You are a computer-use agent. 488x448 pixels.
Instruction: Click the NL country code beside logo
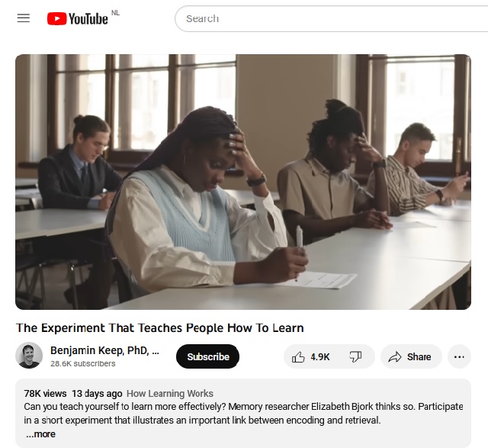[115, 13]
